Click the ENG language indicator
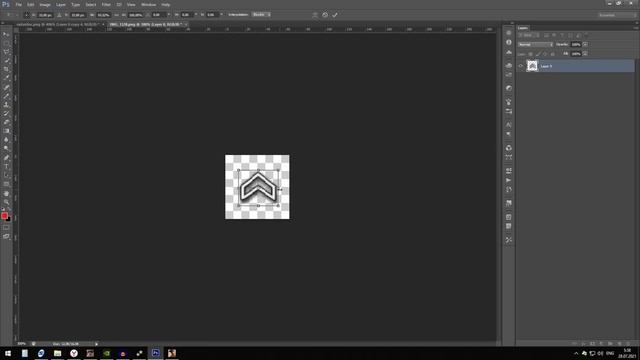The height and width of the screenshot is (360, 640). coord(610,353)
